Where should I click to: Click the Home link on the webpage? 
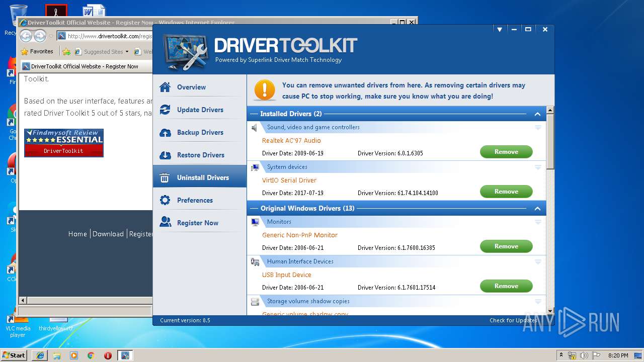pyautogui.click(x=77, y=234)
